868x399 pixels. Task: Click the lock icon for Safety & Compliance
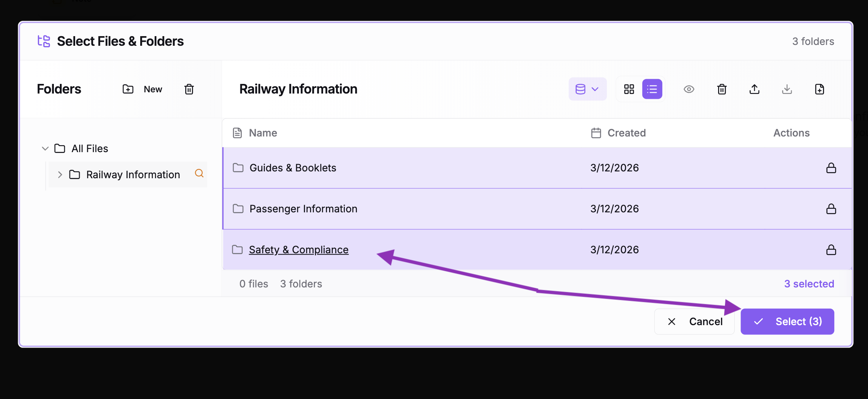pyautogui.click(x=831, y=250)
